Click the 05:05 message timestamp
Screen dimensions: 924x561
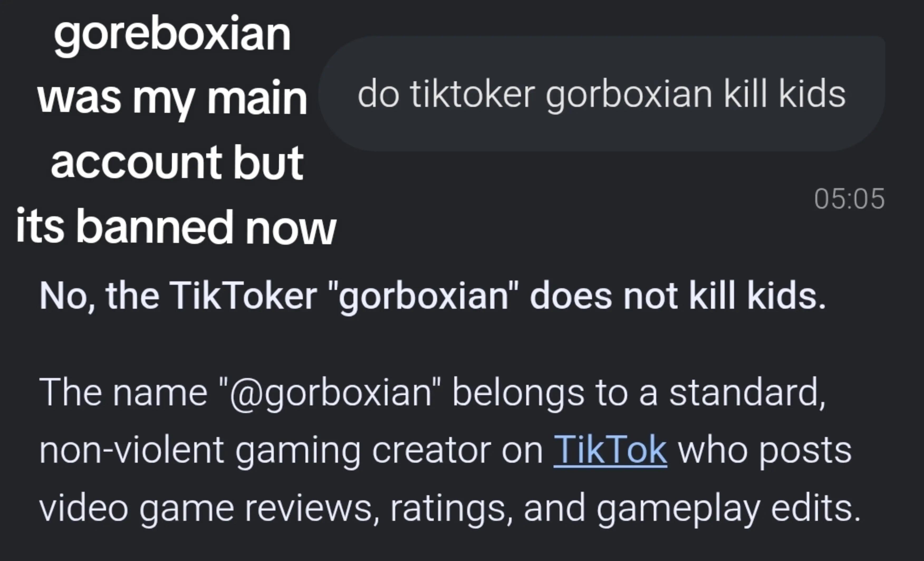click(849, 199)
